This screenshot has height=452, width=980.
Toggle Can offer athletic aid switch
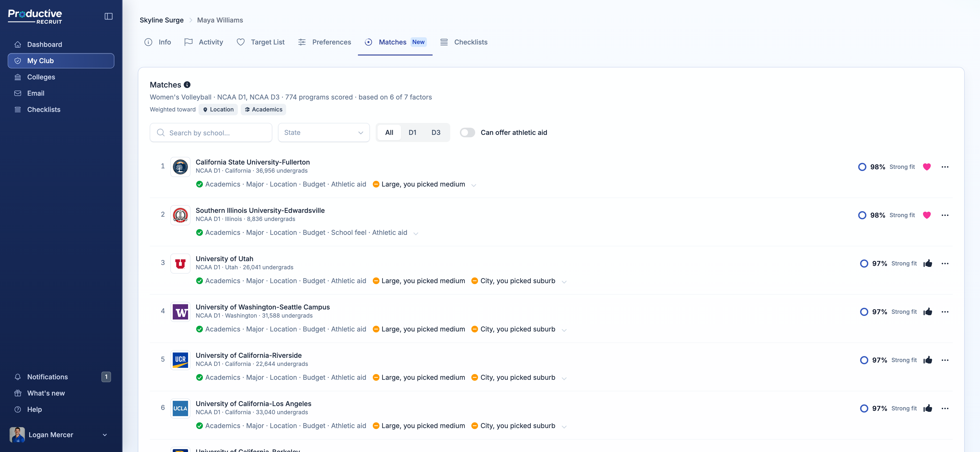tap(467, 133)
